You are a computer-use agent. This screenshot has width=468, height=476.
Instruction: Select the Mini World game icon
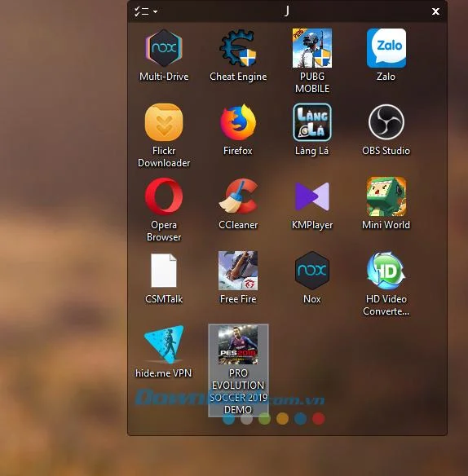point(386,196)
